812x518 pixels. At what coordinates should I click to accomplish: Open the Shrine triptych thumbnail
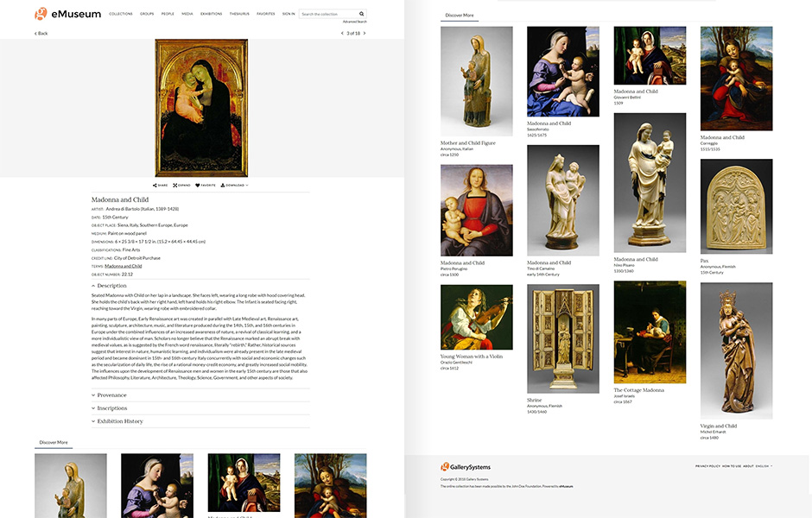pos(563,338)
